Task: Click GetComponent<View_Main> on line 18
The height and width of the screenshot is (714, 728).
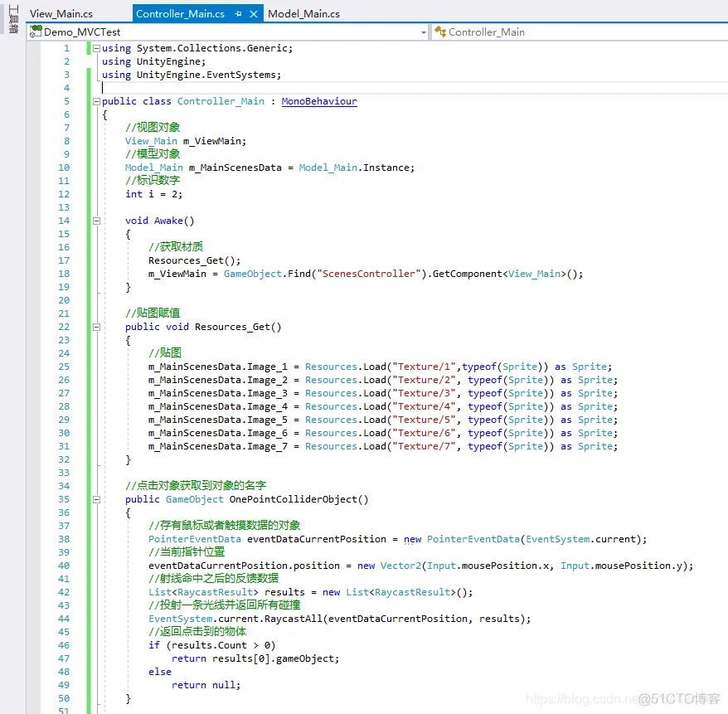Action: (x=499, y=274)
